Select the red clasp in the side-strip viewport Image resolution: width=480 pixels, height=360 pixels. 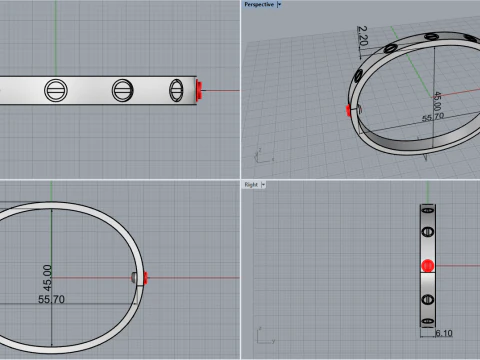click(x=199, y=90)
